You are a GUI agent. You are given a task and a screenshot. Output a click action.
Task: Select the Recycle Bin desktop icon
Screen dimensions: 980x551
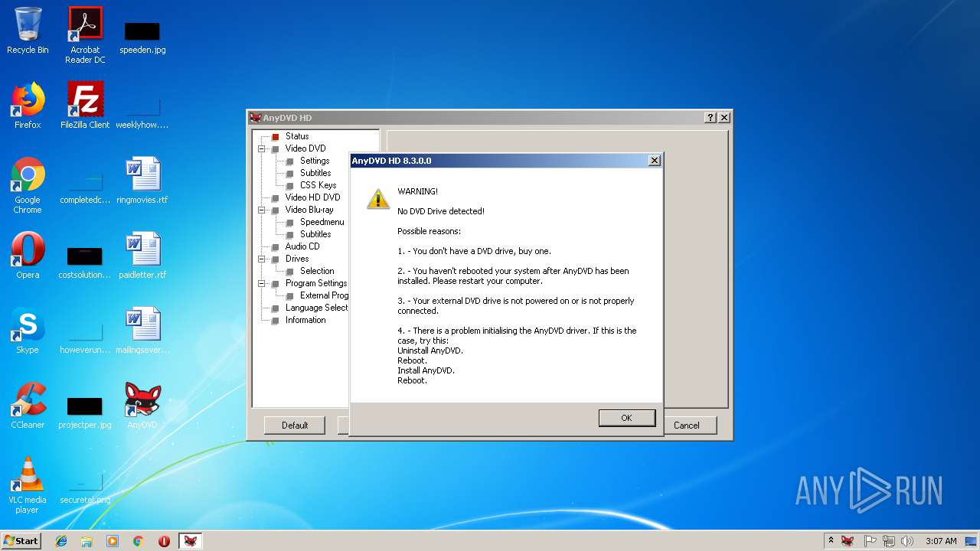point(28,31)
